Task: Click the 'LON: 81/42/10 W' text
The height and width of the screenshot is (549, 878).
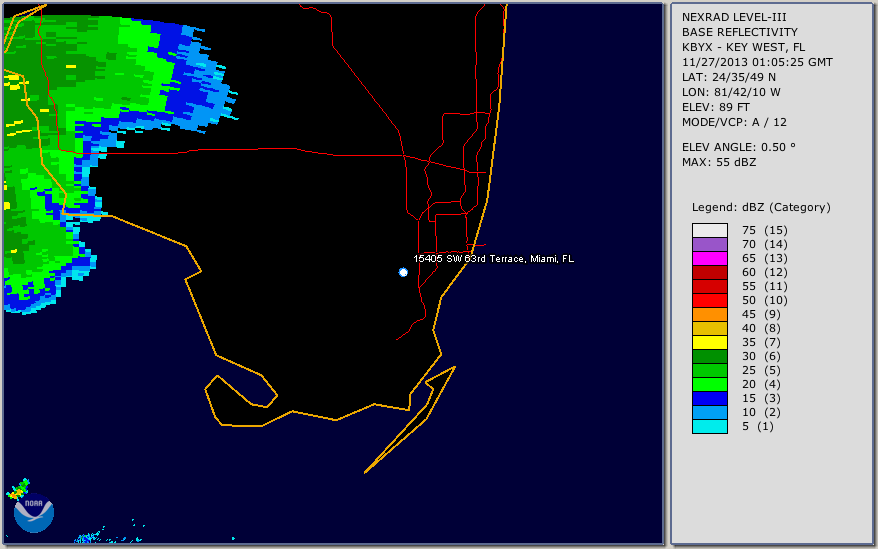Action: [x=731, y=92]
